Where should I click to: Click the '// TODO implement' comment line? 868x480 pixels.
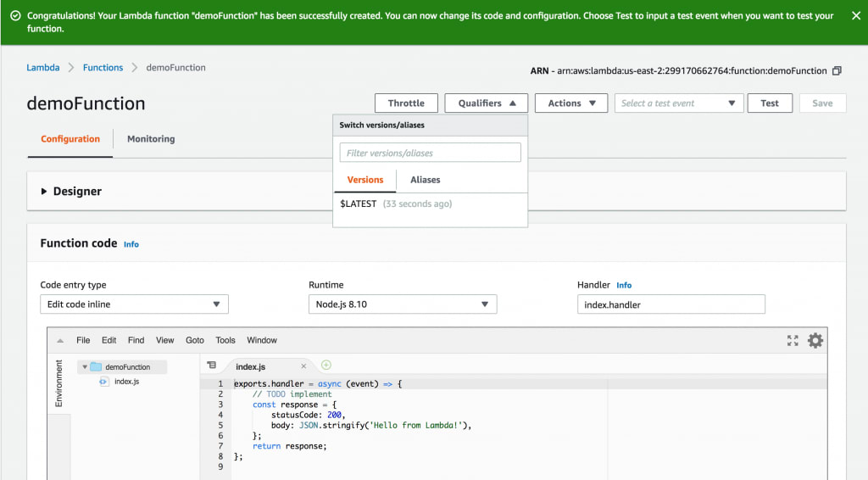292,394
